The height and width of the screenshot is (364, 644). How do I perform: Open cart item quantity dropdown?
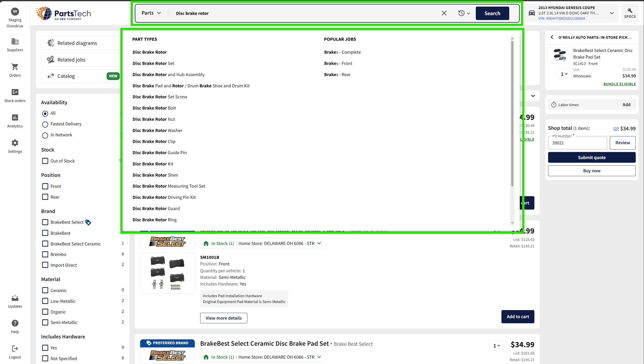tap(564, 74)
